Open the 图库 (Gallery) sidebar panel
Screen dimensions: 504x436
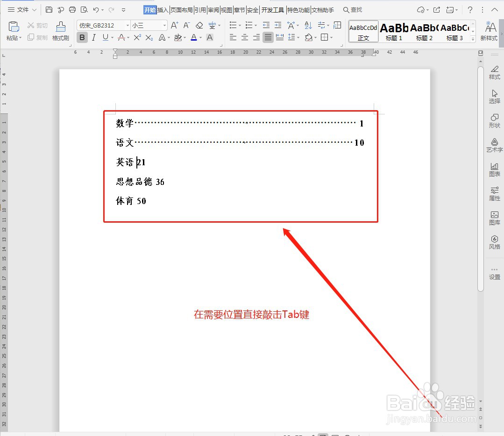click(x=494, y=218)
